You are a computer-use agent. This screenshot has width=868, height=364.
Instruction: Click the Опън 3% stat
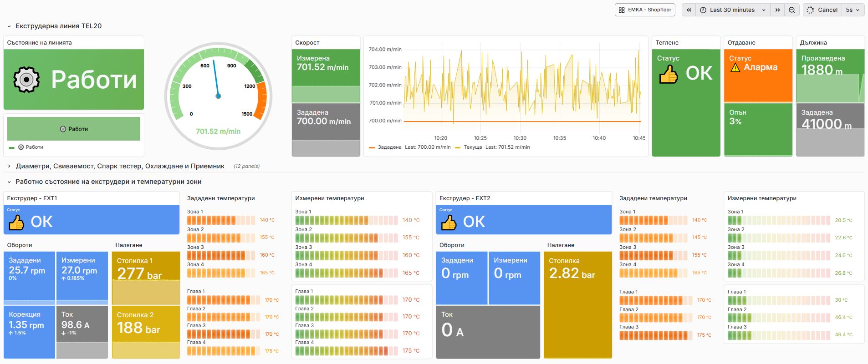pos(758,130)
